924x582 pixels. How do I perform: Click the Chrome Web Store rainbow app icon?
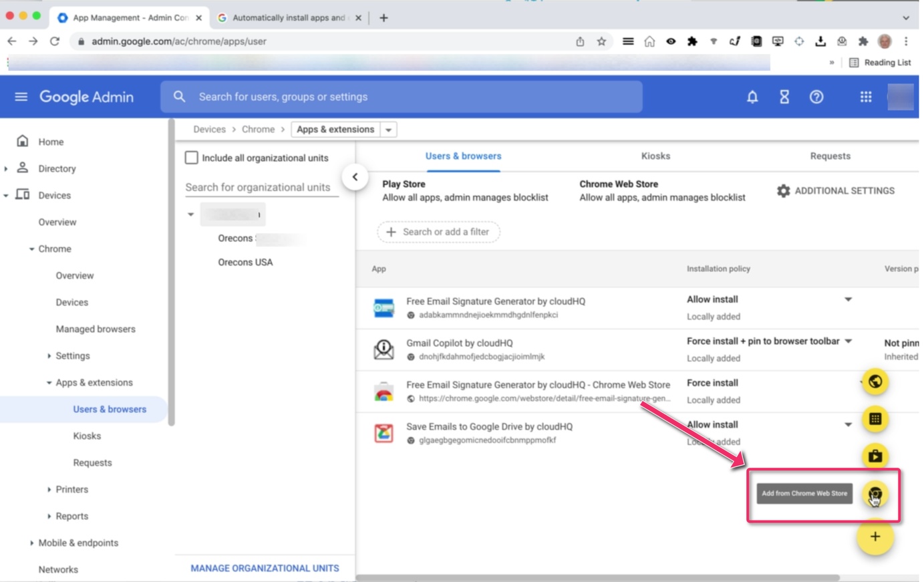coord(383,392)
